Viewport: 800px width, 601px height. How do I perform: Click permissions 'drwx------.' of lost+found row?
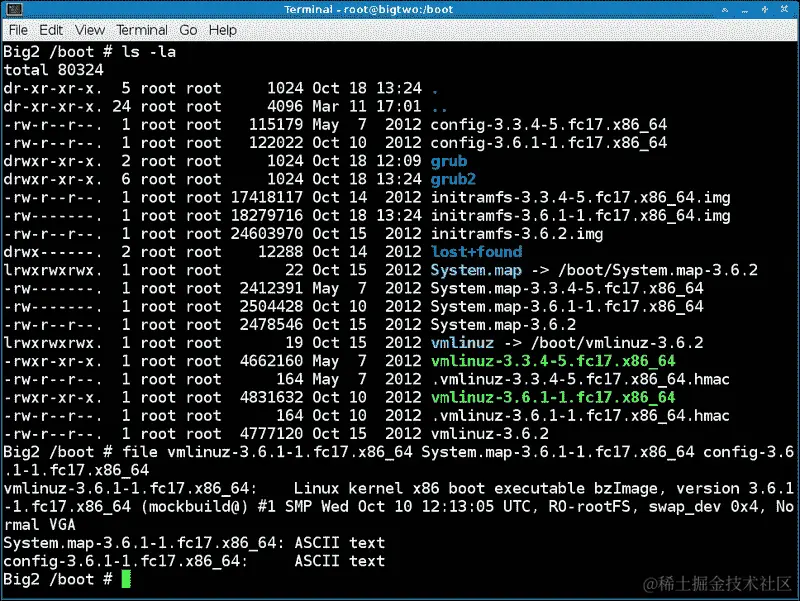pos(53,252)
